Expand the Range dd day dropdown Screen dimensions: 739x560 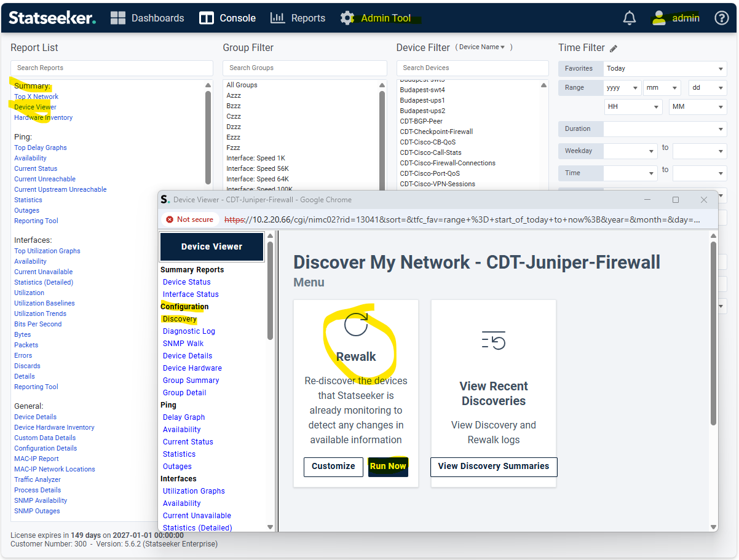coord(708,88)
